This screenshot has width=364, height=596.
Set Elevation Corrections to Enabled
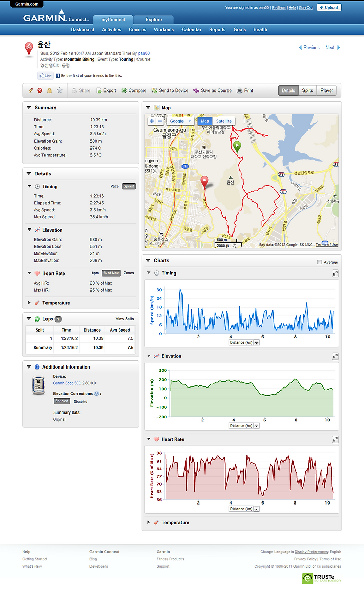(x=62, y=401)
